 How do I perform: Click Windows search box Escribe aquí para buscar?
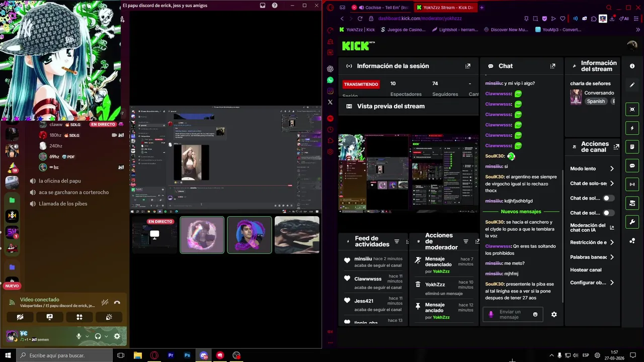click(x=64, y=355)
